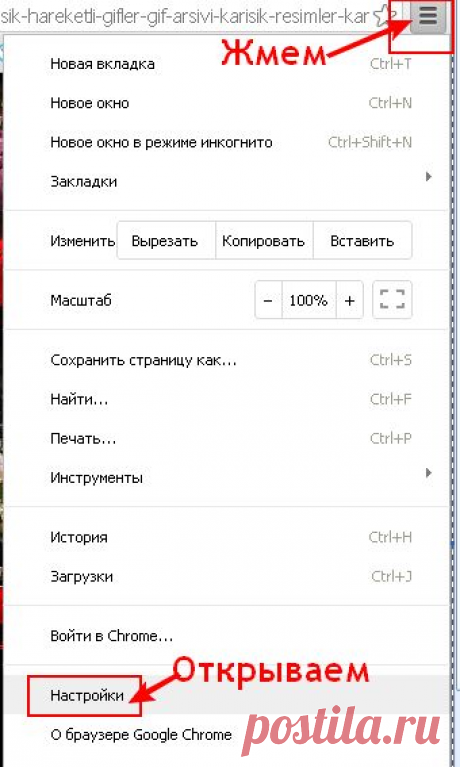The image size is (460, 767).
Task: Choose Найти… from the menu
Action: [x=225, y=400]
